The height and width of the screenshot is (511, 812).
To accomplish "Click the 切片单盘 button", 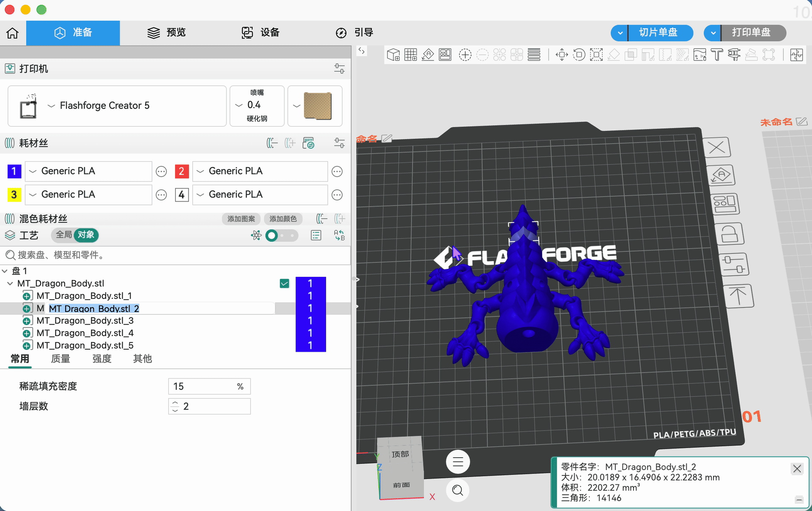I will point(661,33).
